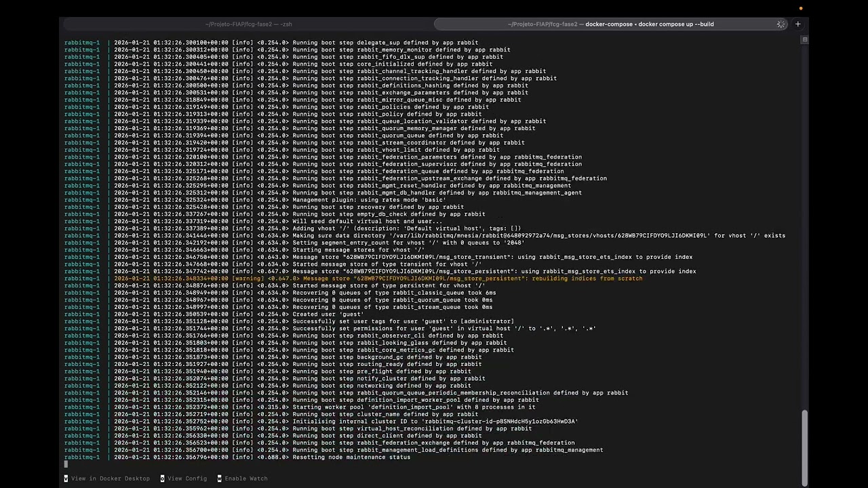The height and width of the screenshot is (488, 868).
Task: Select the docker compose up --build tab
Action: [x=611, y=24]
